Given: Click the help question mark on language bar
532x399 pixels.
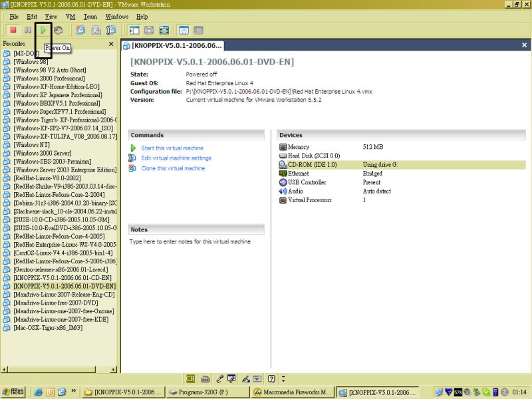Looking at the screenshot, I should tap(271, 378).
